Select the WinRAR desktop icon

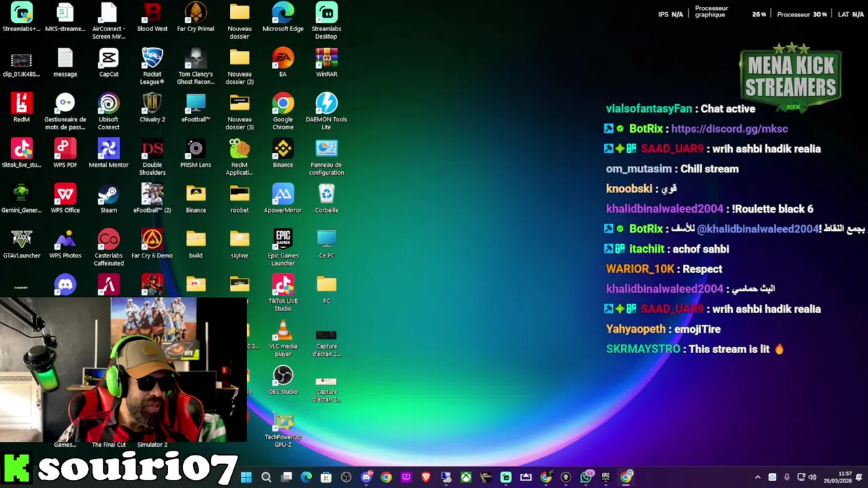click(x=326, y=62)
